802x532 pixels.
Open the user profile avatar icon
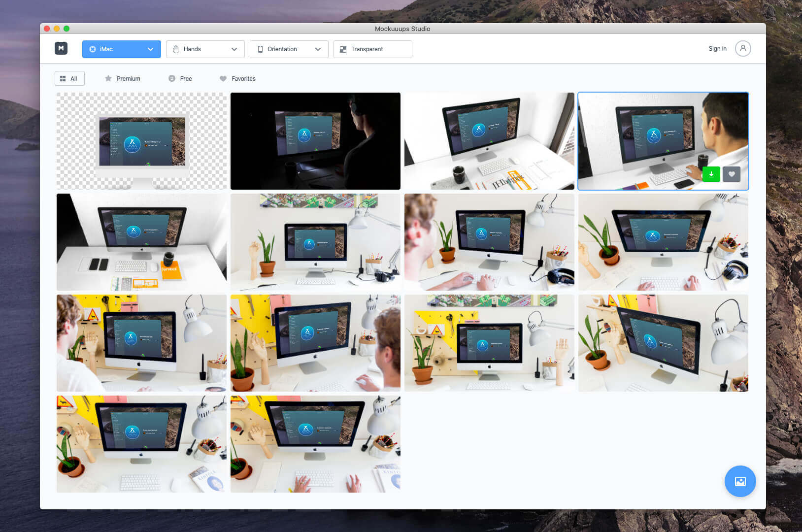743,48
